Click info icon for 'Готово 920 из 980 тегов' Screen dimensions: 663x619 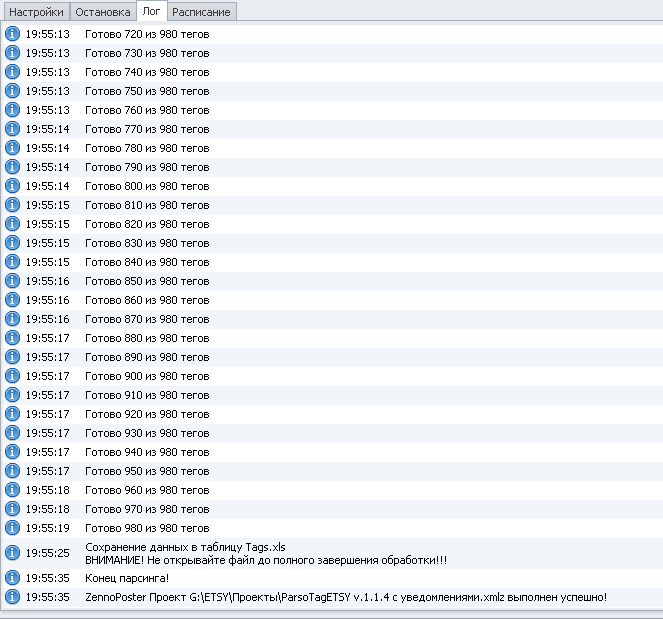pyautogui.click(x=12, y=414)
